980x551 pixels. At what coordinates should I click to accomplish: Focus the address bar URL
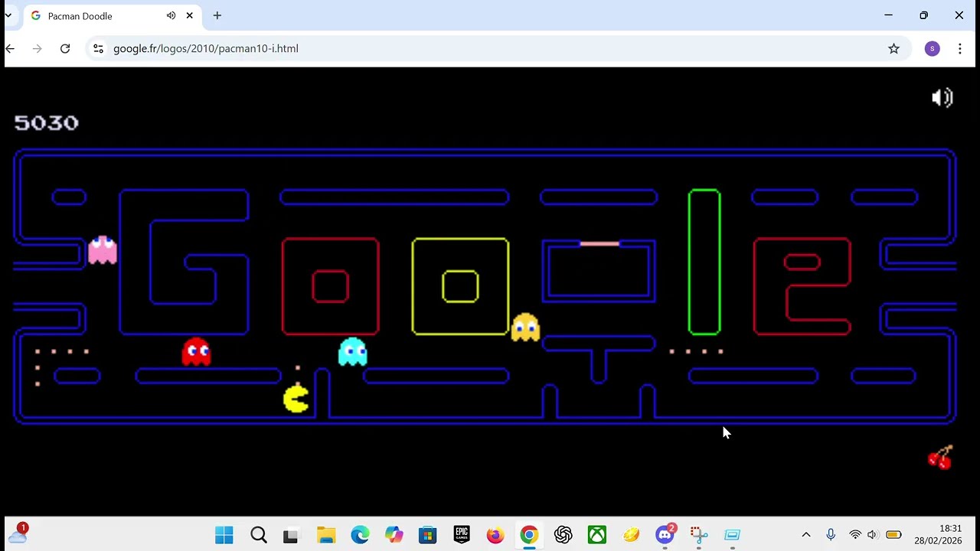206,48
